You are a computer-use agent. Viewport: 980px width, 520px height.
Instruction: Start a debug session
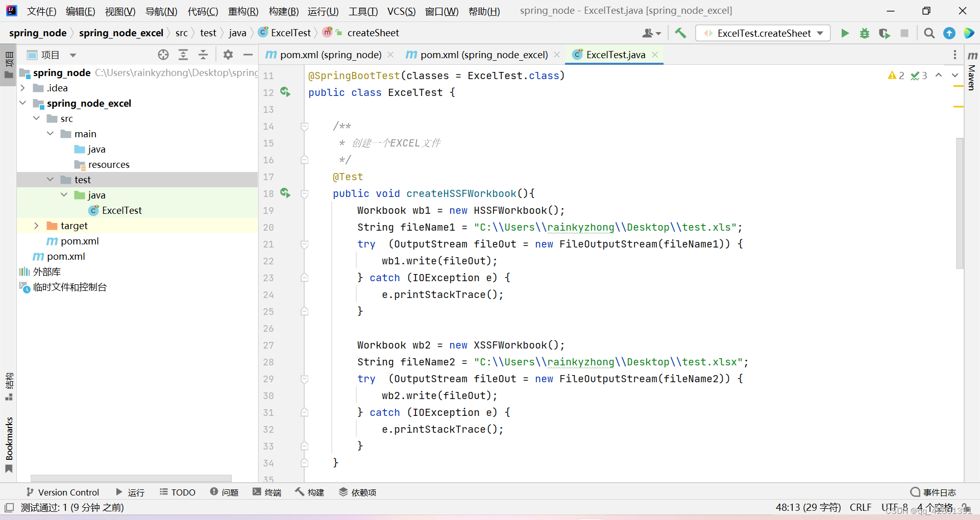(x=865, y=33)
